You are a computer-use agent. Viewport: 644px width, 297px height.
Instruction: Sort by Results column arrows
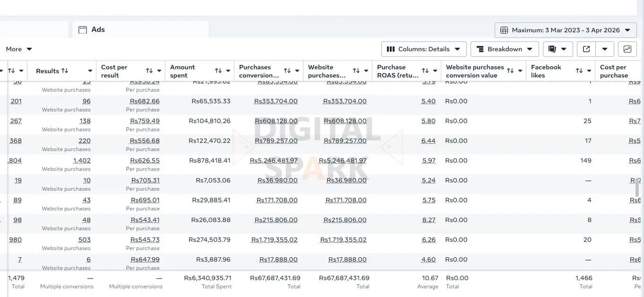click(x=65, y=71)
